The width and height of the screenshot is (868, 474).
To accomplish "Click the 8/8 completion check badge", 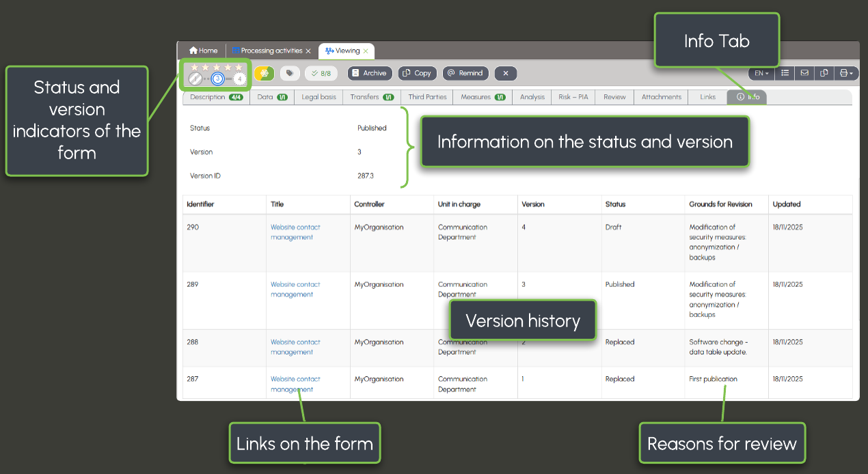I will pos(321,74).
